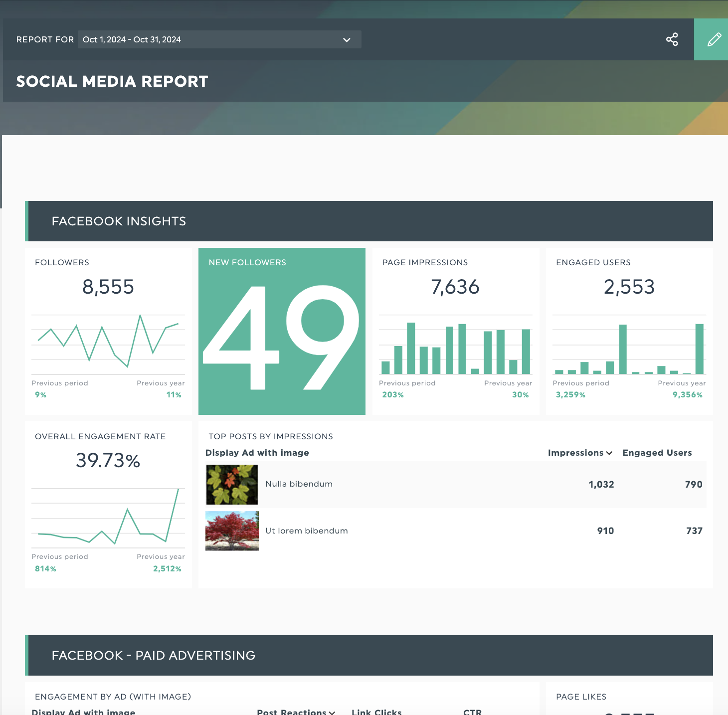Click engagement rate previous year 2,512%
Image resolution: width=728 pixels, height=715 pixels.
coord(167,568)
